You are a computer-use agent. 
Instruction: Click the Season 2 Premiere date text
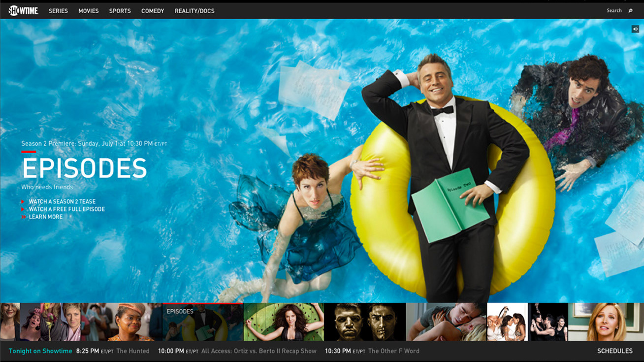click(x=94, y=144)
